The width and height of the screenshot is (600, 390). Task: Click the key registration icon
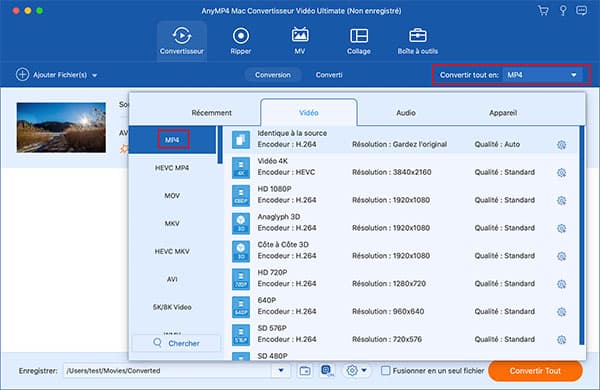pyautogui.click(x=563, y=10)
